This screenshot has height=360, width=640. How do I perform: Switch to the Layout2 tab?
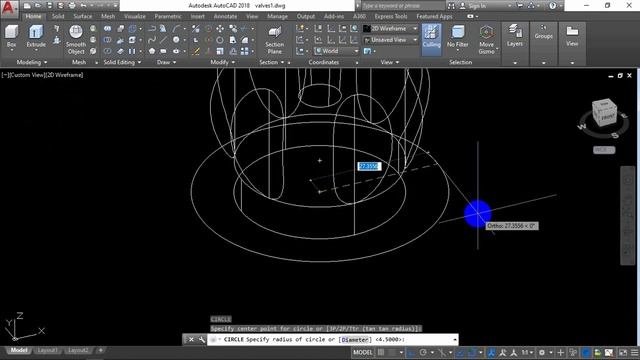78,350
